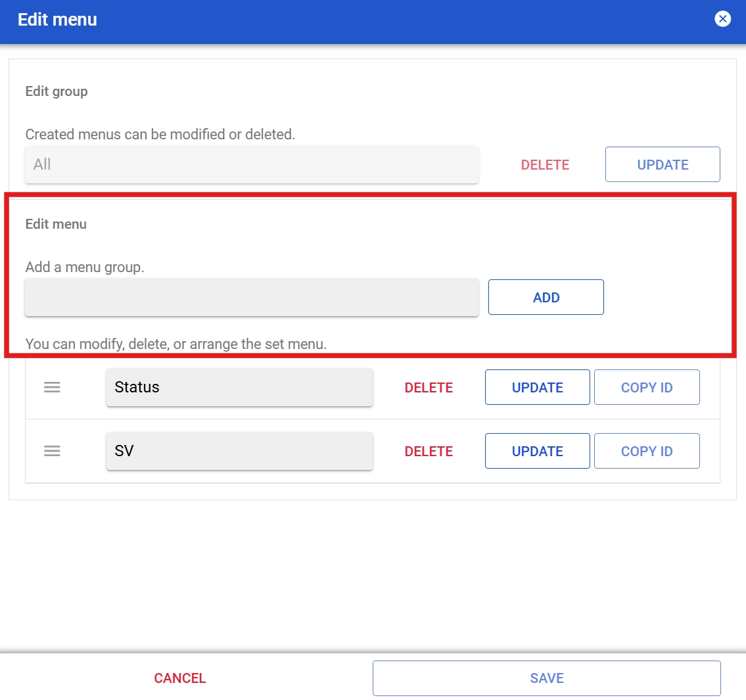Delete the Status menu item
The width and height of the screenshot is (746, 700).
pyautogui.click(x=429, y=388)
